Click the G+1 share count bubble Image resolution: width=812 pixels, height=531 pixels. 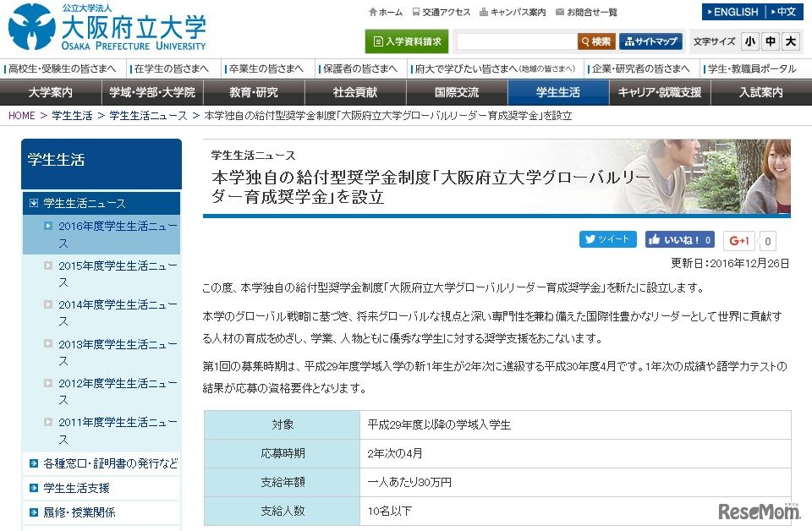coord(767,241)
